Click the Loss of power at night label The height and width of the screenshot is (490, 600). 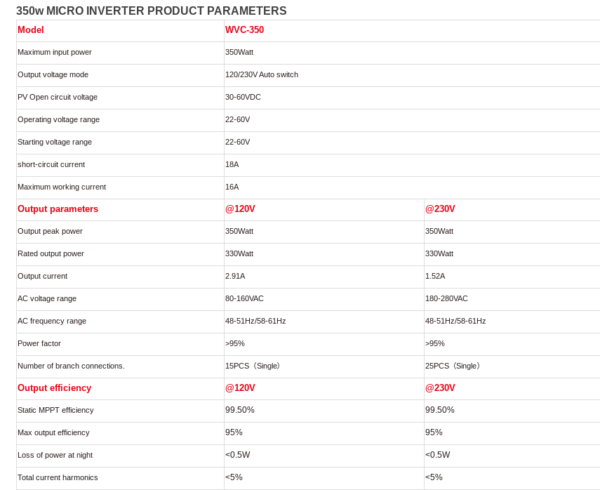point(55,455)
